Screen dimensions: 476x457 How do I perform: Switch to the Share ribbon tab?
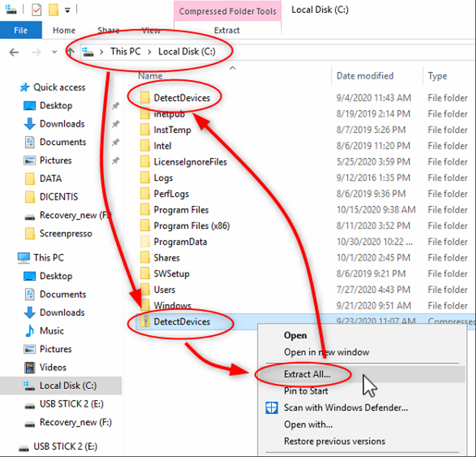(108, 30)
